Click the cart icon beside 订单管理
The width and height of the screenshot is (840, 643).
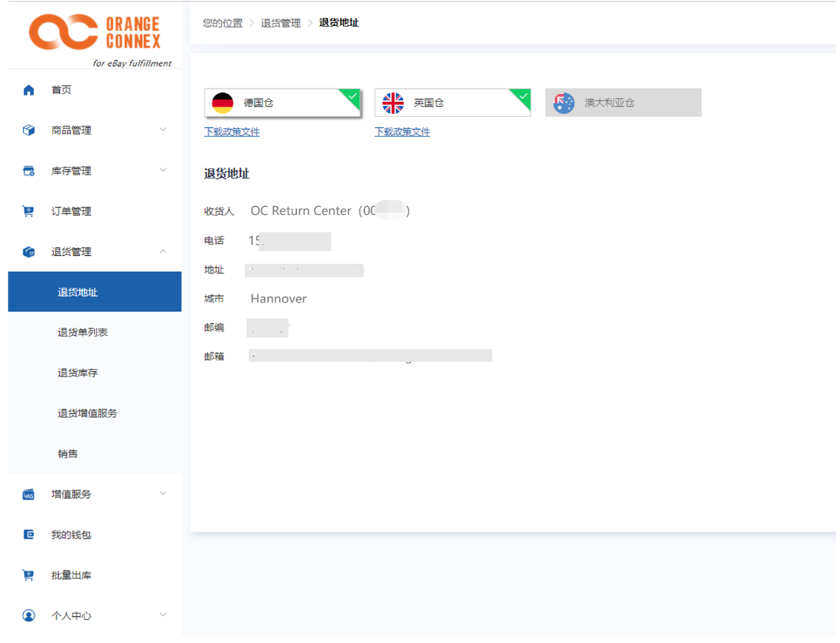[x=28, y=212]
